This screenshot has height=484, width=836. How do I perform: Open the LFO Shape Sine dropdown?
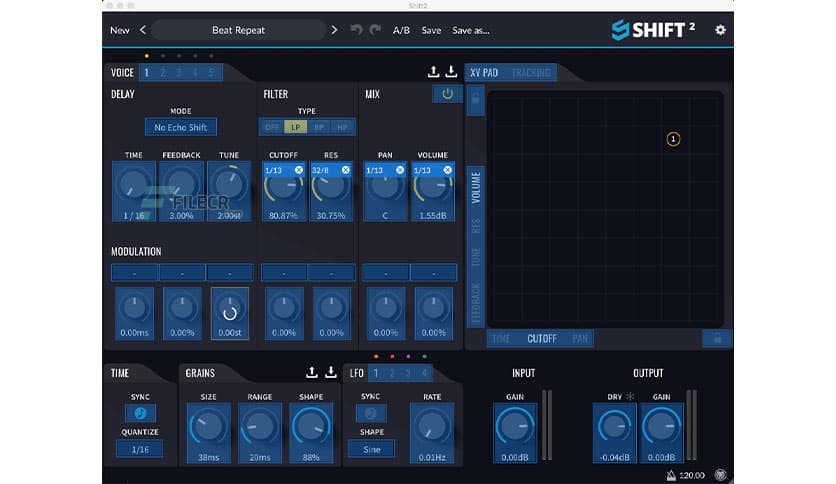pos(371,449)
